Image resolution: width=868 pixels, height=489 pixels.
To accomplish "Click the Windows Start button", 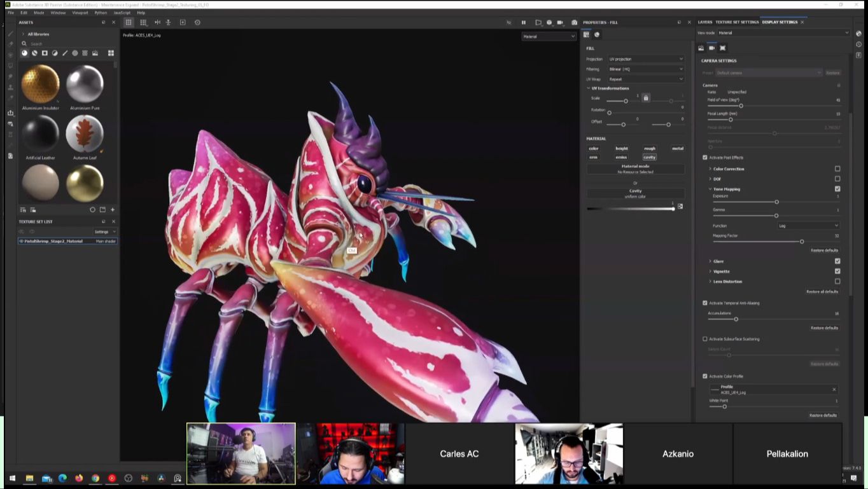I will [12, 478].
